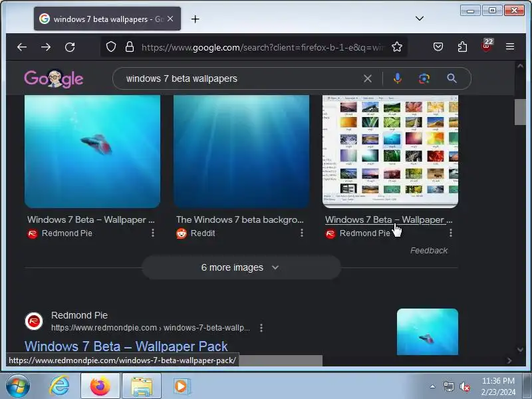Open the Windows 7 Beta – Wallpaper Pack result
Image resolution: width=532 pixels, height=399 pixels.
(126, 346)
